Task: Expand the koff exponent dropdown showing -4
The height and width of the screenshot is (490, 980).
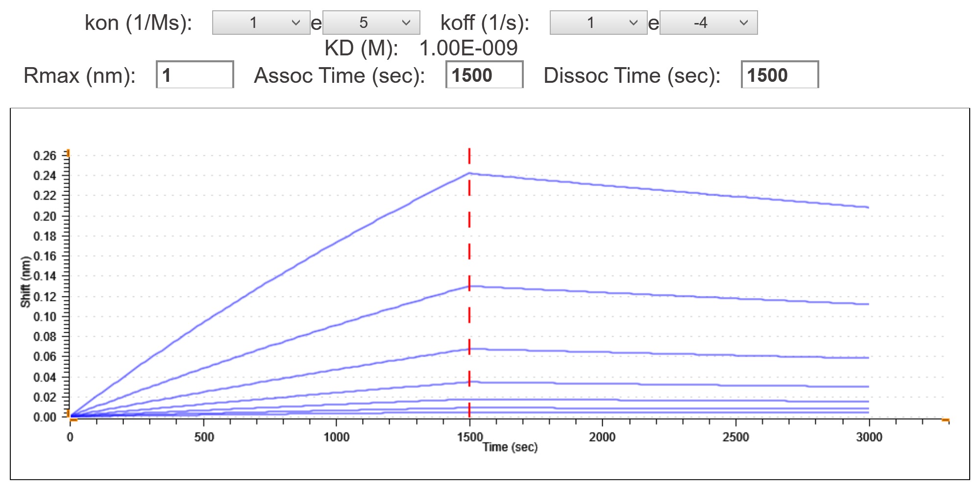Action: tap(708, 23)
